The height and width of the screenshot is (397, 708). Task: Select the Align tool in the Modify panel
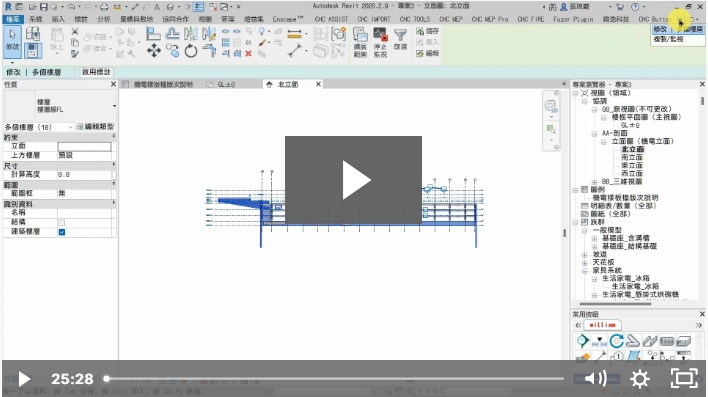154,34
